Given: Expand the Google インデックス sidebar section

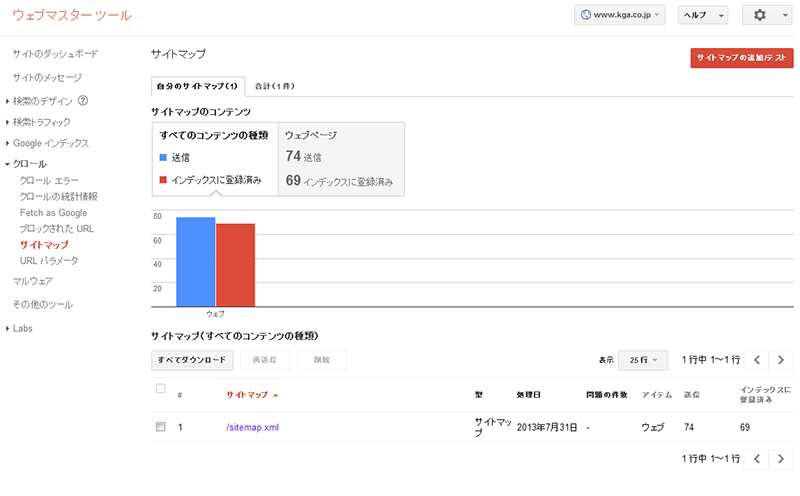Looking at the screenshot, I should [52, 143].
